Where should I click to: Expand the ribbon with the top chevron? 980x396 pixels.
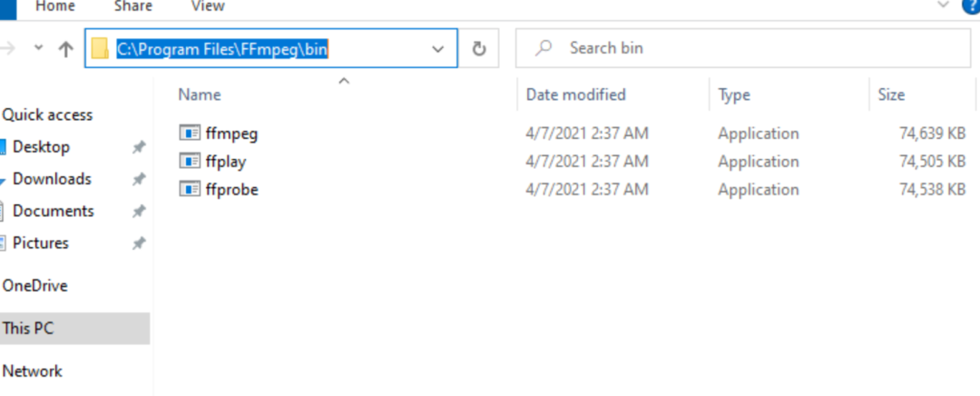pos(943,5)
